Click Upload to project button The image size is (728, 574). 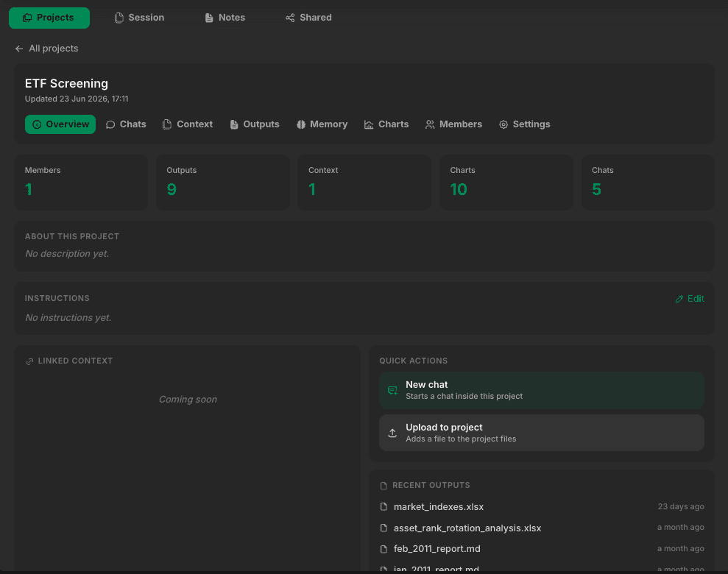541,433
